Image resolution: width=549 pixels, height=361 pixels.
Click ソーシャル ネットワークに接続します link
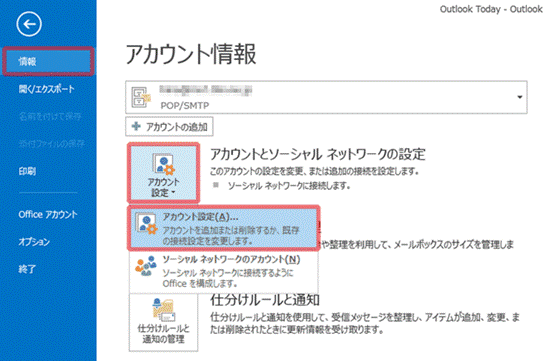click(289, 186)
